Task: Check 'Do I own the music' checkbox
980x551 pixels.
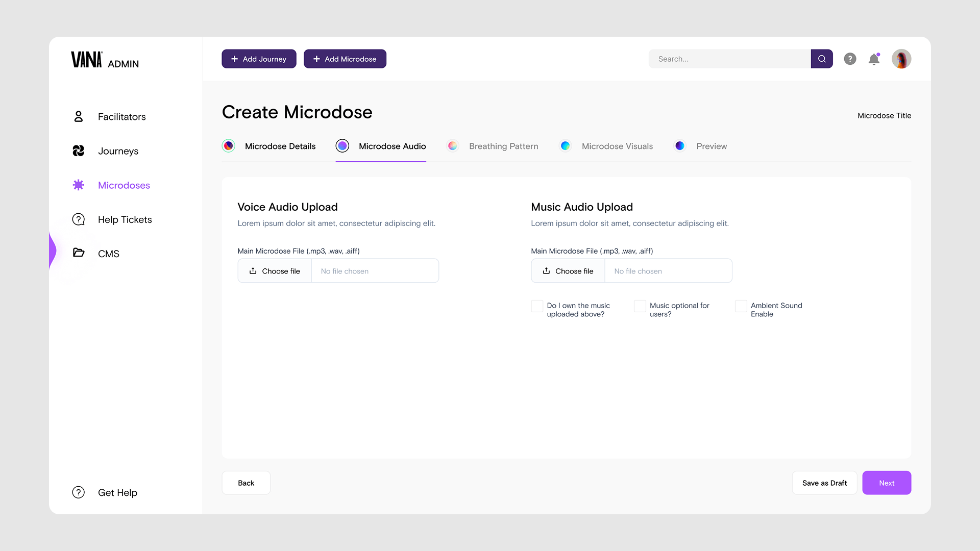Action: pyautogui.click(x=537, y=306)
